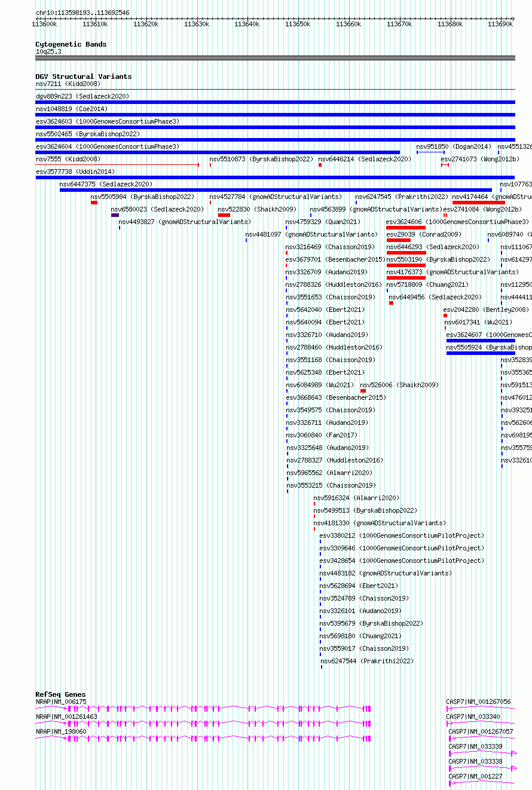The height and width of the screenshot is (790, 532).
Task: Click the 113680k ruler tick label
Action: click(450, 24)
